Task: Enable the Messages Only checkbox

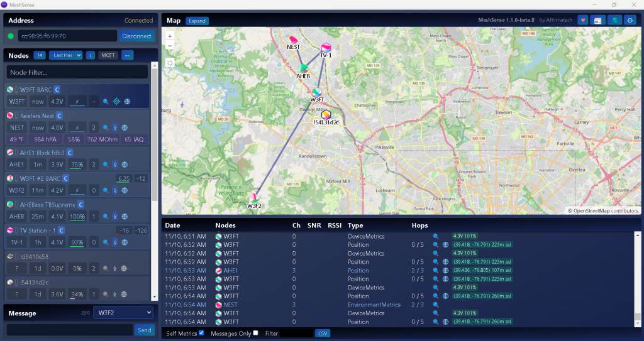Action: [255, 333]
